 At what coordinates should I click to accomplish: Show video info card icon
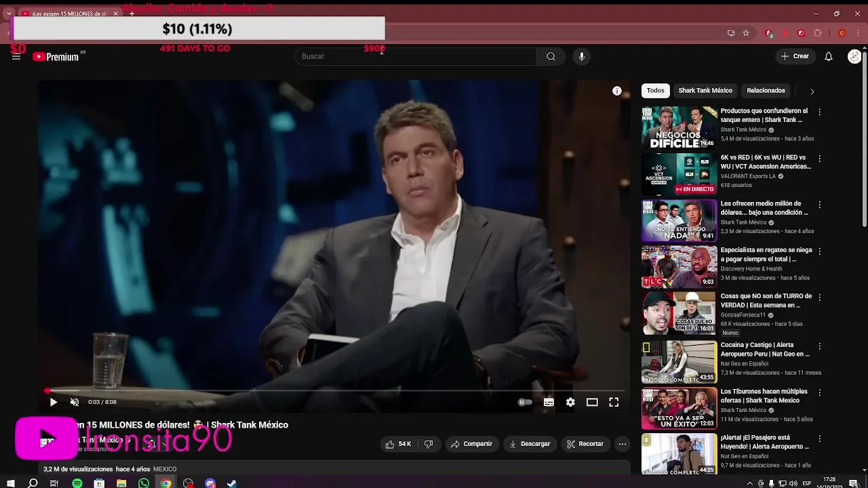point(617,91)
